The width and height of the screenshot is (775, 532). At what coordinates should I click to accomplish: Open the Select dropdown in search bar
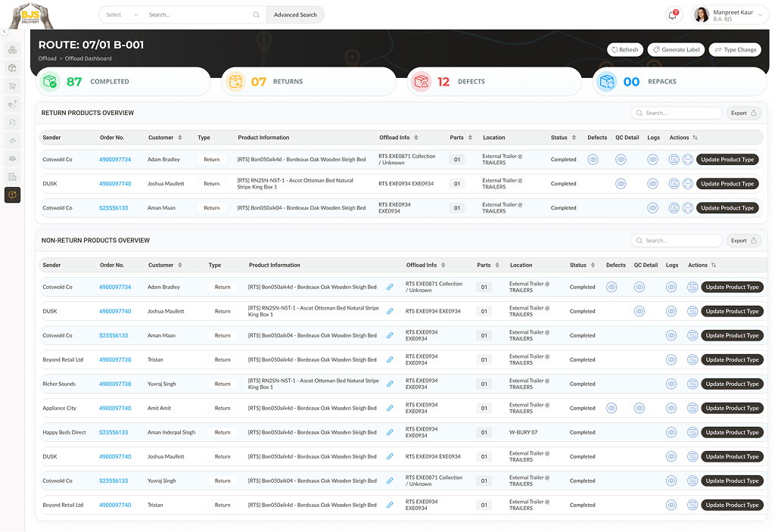pyautogui.click(x=122, y=14)
